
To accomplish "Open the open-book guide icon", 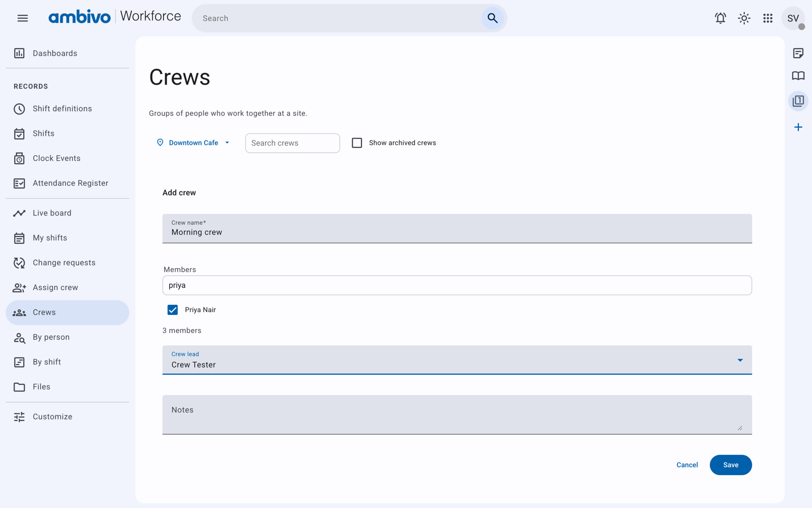I will click(798, 76).
